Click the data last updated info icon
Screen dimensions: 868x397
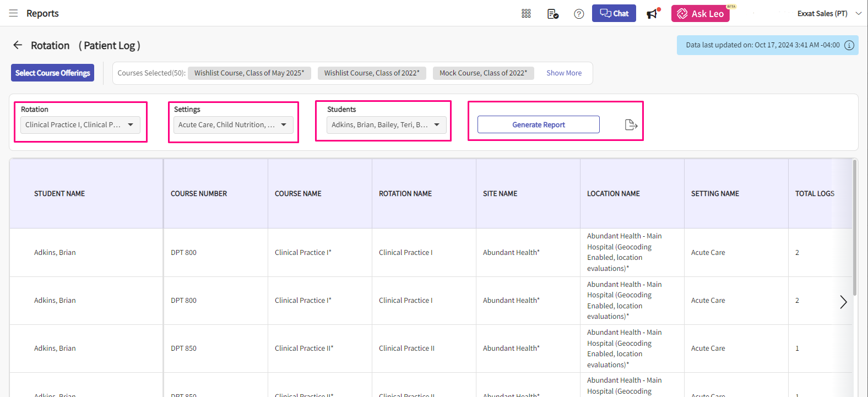849,45
